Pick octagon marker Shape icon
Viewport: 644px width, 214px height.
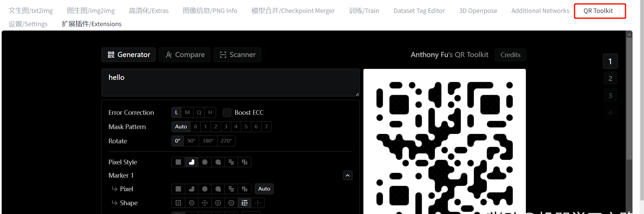[x=231, y=203]
